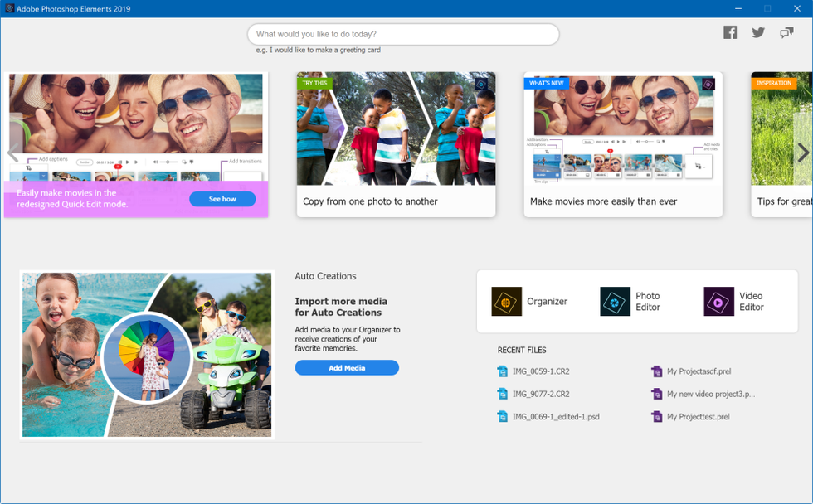Open My Projectasdf.prel video project
Screen dimensions: 813x504
(x=699, y=371)
